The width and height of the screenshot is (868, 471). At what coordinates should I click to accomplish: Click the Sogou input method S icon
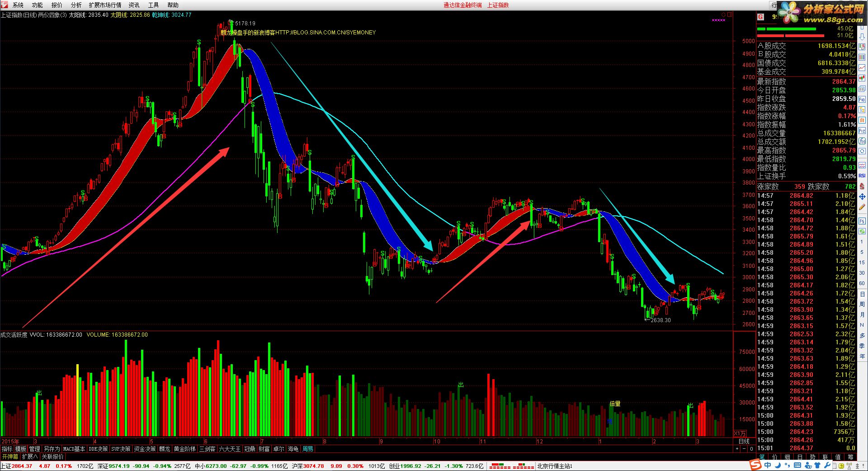pyautogui.click(x=755, y=465)
